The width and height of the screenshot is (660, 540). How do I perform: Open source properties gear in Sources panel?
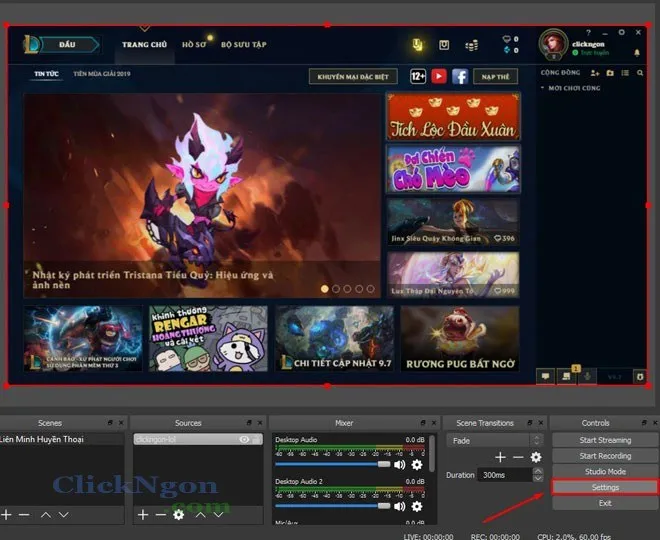pyautogui.click(x=178, y=514)
